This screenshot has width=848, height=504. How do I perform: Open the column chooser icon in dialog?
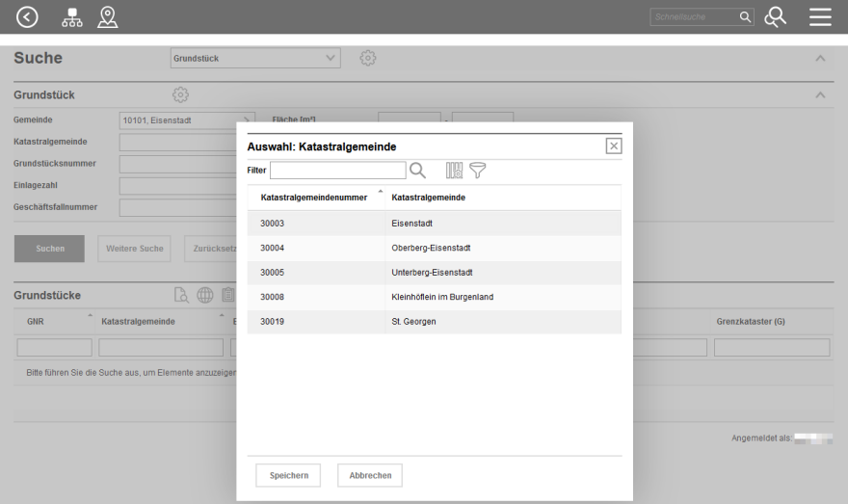454,171
